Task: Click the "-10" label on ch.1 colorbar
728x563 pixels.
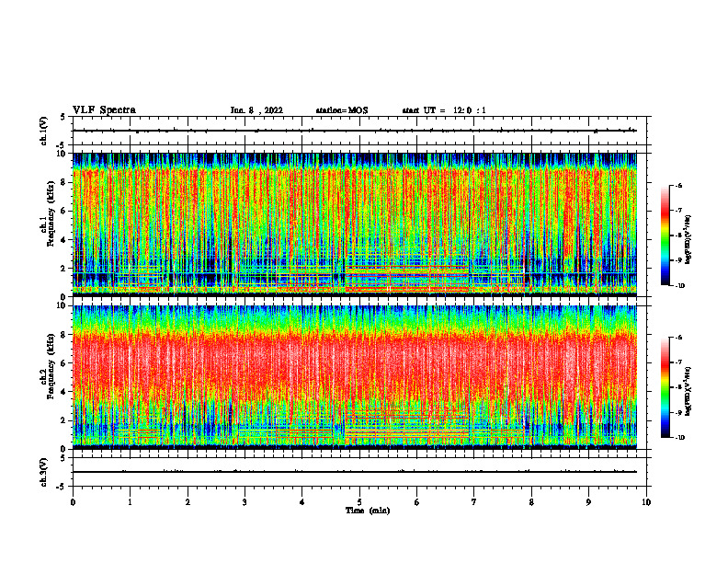Action: point(679,286)
